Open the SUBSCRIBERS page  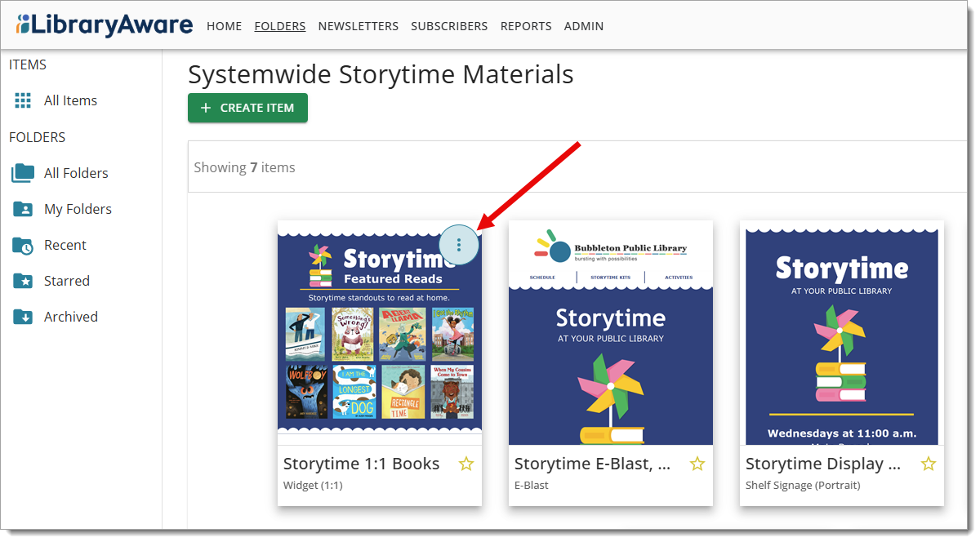(x=449, y=26)
